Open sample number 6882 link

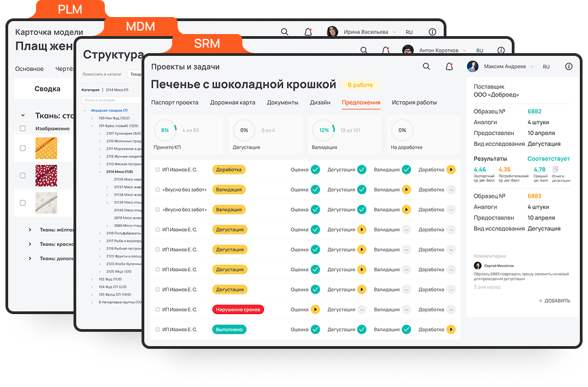click(534, 111)
